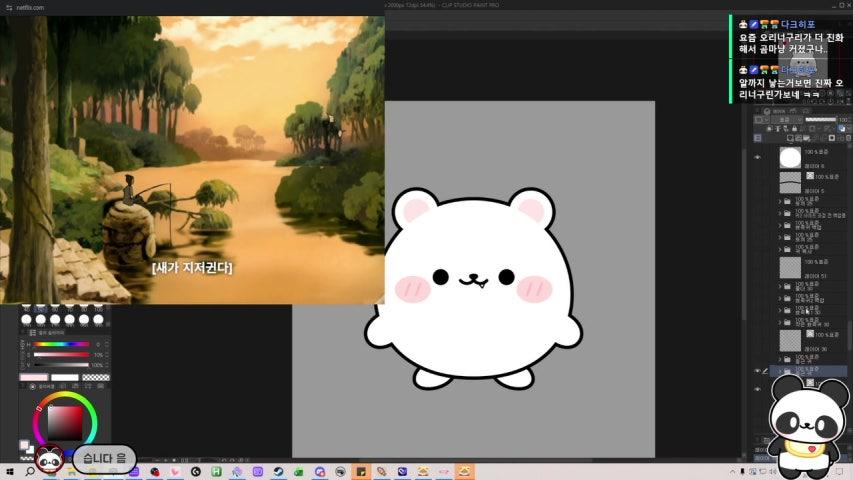
Task: Toggle visibility eye of 레이어 6
Action: [x=757, y=157]
